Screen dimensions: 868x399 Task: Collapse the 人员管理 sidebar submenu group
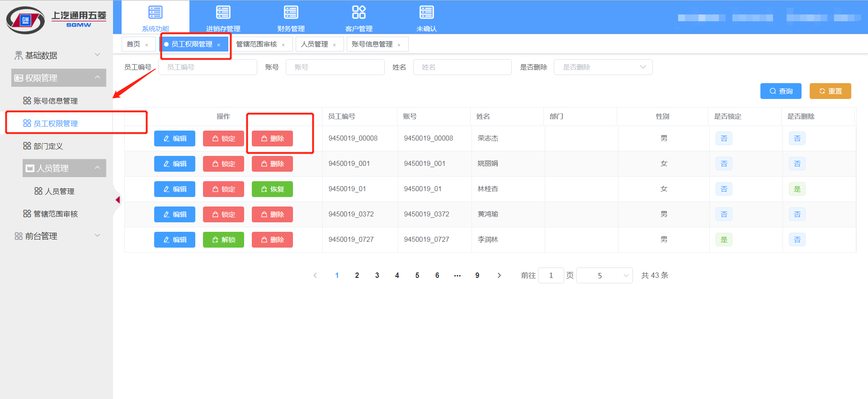[x=64, y=168]
